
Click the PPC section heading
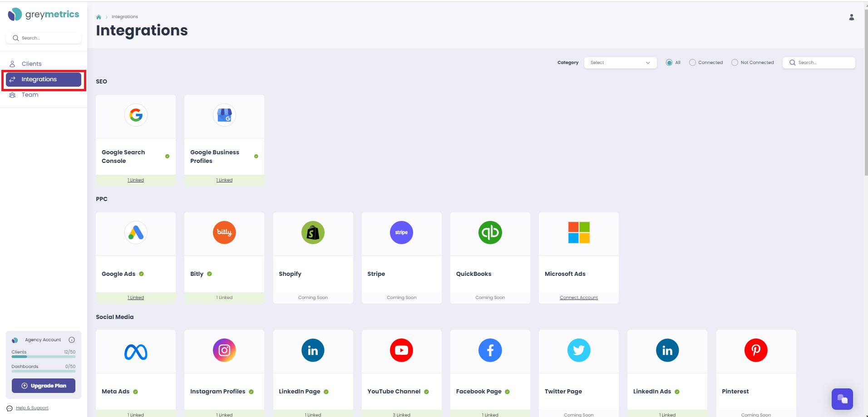102,199
